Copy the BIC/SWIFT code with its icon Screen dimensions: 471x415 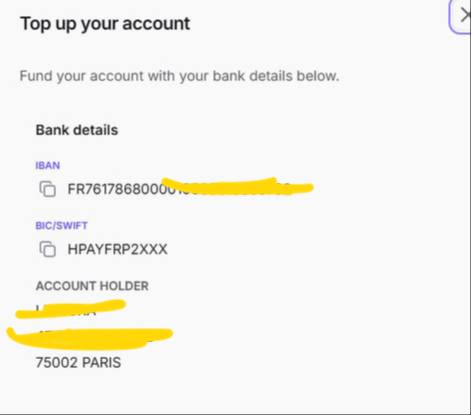48,249
